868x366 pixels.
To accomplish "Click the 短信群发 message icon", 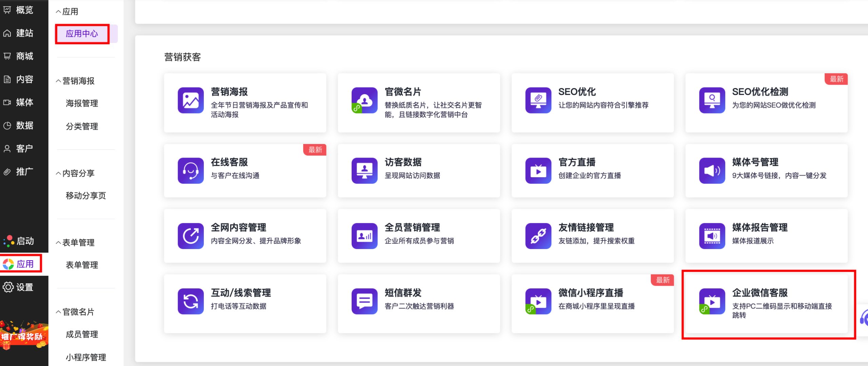I will pyautogui.click(x=364, y=301).
